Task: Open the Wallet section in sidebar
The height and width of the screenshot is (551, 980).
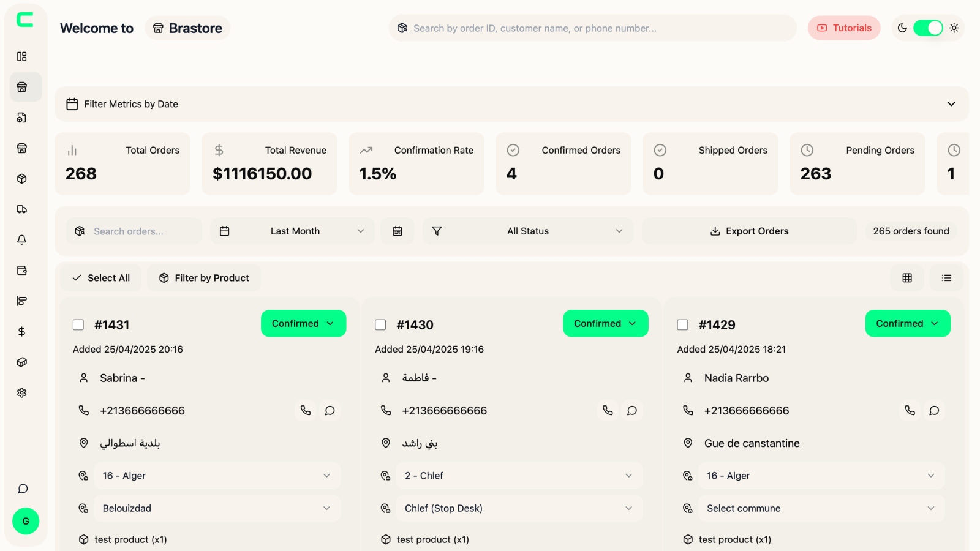Action: tap(22, 270)
